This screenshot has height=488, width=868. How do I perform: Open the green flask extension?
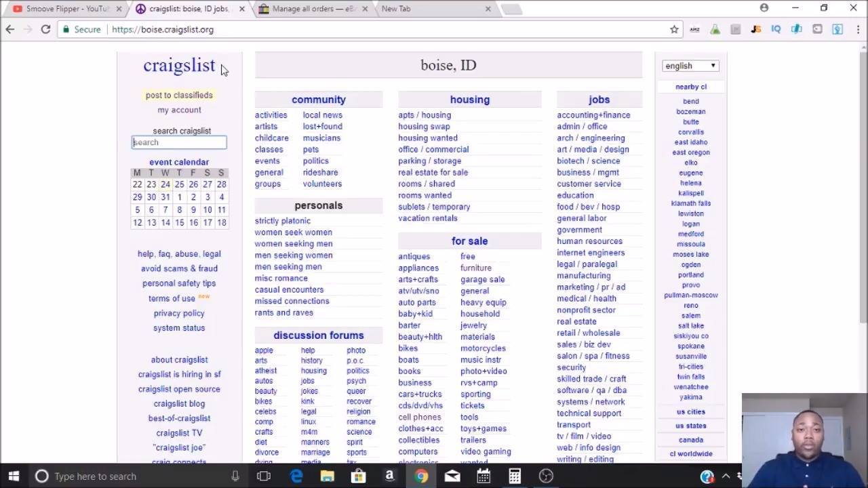pos(715,29)
